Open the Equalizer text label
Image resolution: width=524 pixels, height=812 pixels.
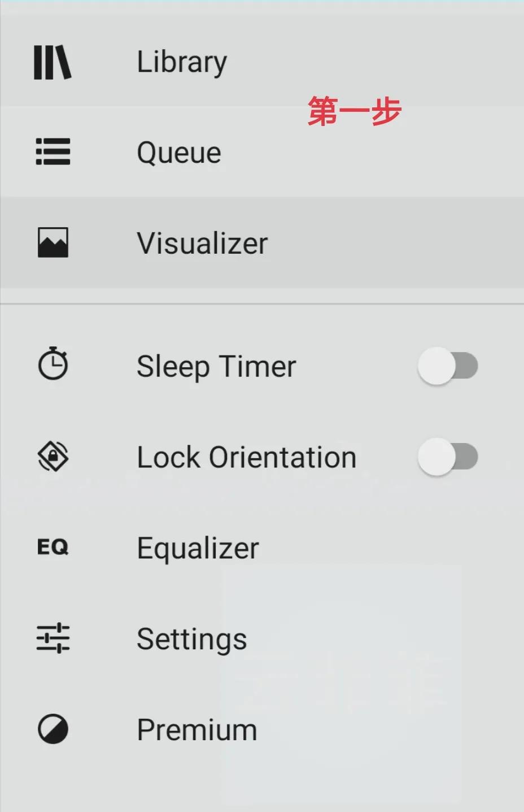tap(198, 548)
